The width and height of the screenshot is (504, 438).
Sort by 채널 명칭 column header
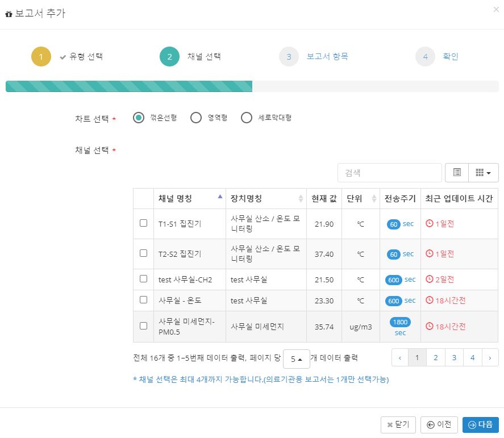(x=190, y=199)
